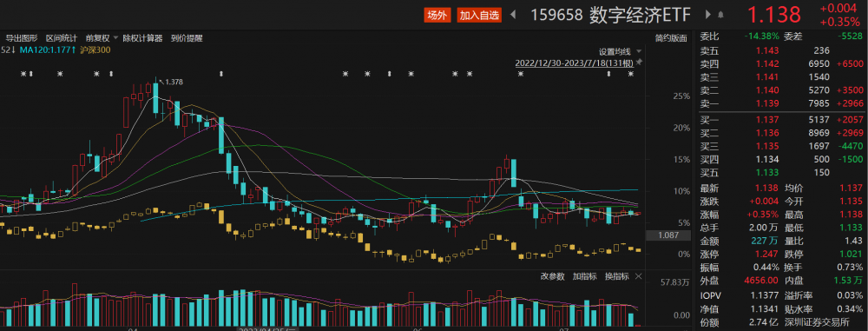The image size is (868, 331).
Task: Open the 设置均线 moving average dropdown
Action: (x=619, y=51)
